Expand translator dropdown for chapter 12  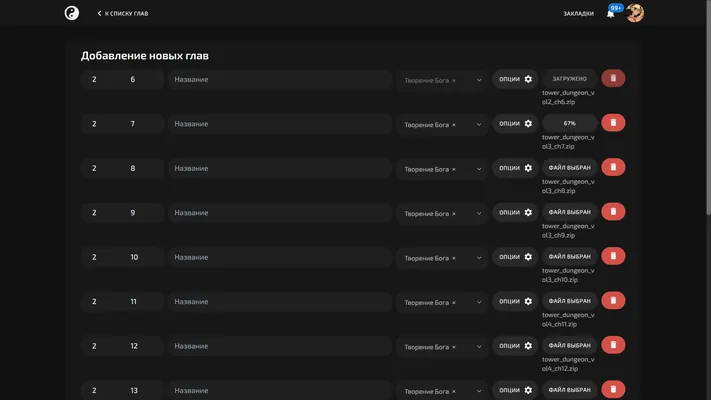pyautogui.click(x=479, y=347)
